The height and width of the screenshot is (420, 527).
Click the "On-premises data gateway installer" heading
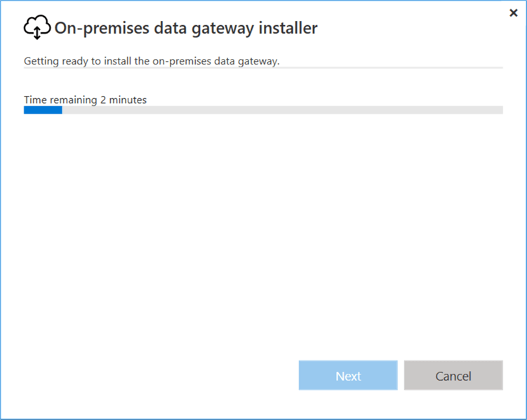coord(186,28)
